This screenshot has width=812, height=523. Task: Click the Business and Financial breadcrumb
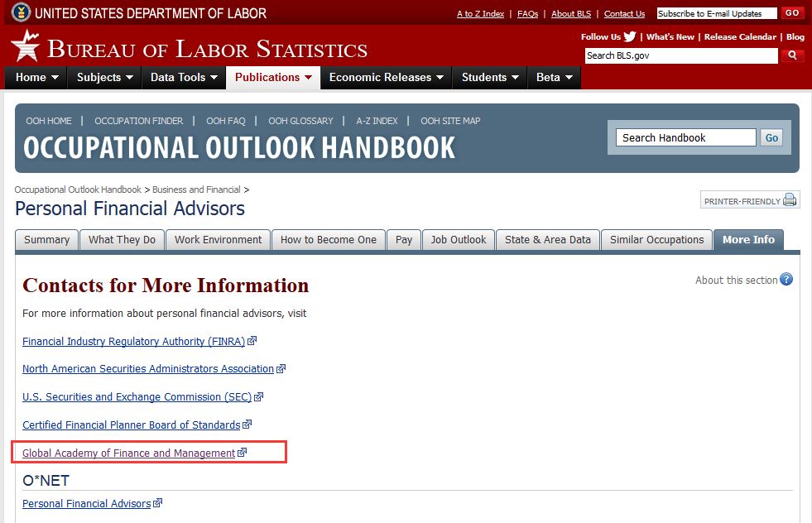pyautogui.click(x=196, y=190)
